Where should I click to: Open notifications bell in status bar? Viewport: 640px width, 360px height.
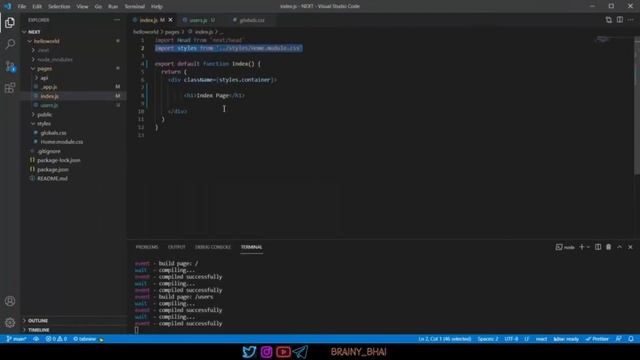(631, 339)
